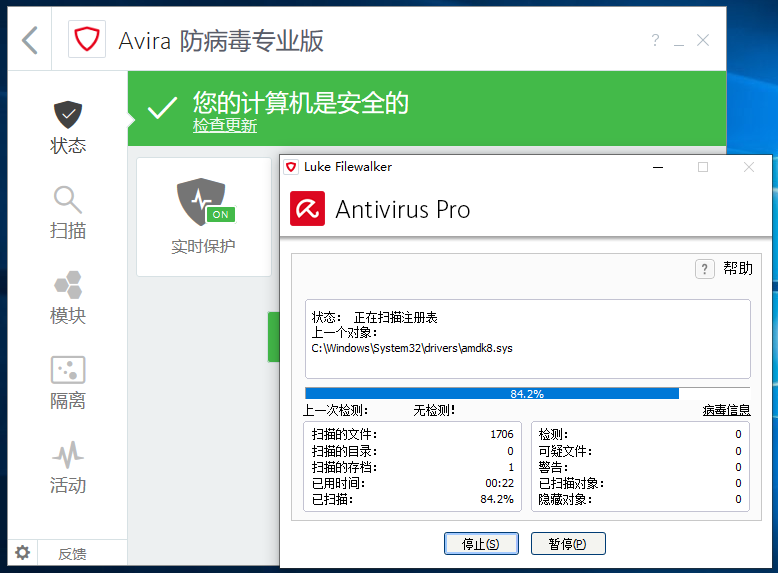Click the 已扫描 percentage value 84.2%
Screen dimensions: 778x573
coord(497,499)
